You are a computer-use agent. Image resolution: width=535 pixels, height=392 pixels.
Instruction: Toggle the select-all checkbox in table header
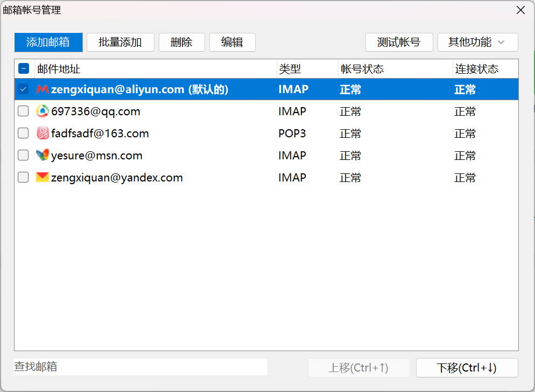point(24,68)
